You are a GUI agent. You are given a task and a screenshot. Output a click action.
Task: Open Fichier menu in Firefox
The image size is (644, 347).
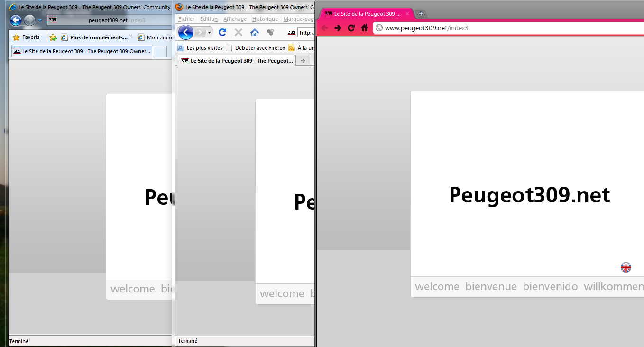tap(186, 19)
